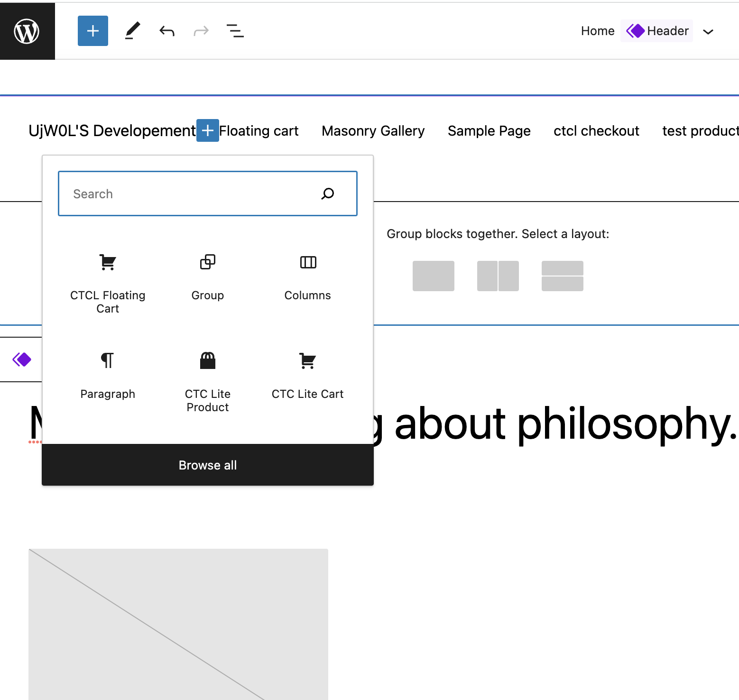Image resolution: width=739 pixels, height=700 pixels.
Task: Select the Edit pencil tool
Action: coord(133,31)
